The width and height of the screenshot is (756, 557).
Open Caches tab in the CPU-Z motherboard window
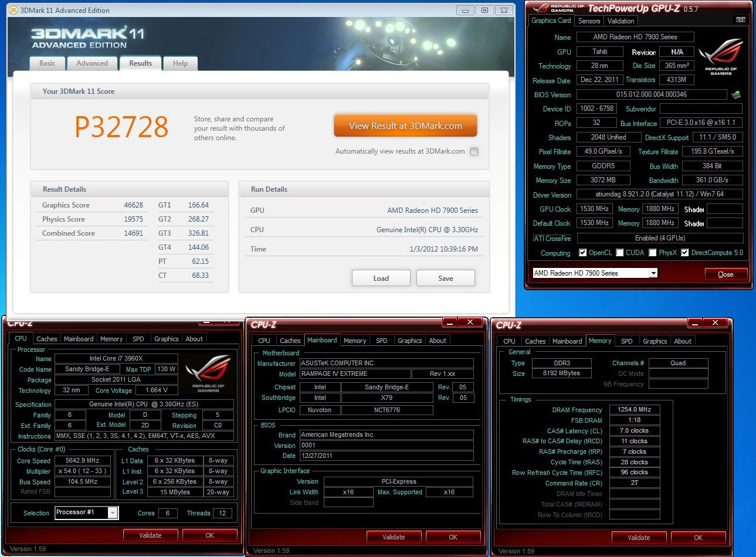pos(290,341)
